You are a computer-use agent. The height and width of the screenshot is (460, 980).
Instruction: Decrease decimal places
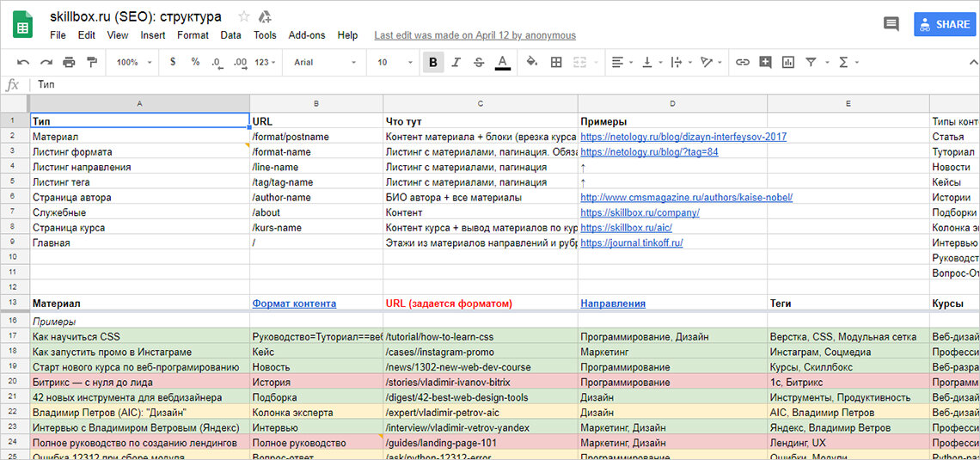tap(217, 63)
